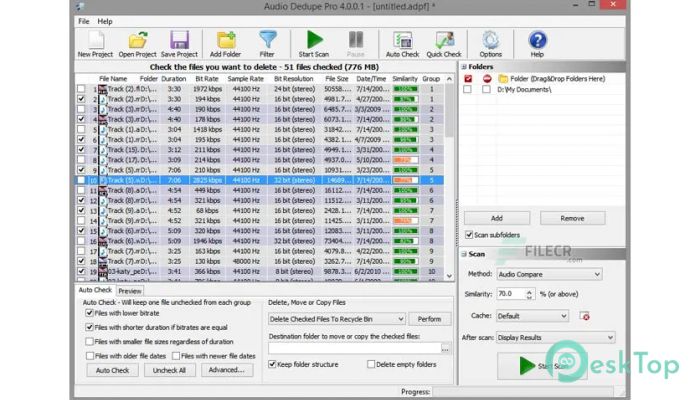Click the similarity bar of row 8 Track (17)
The height and width of the screenshot is (400, 700).
coord(405,160)
